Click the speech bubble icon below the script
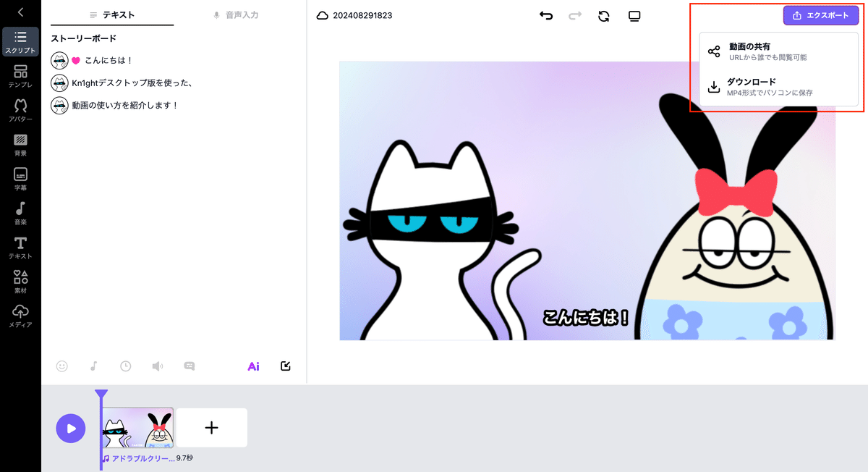This screenshot has height=472, width=868. [190, 366]
